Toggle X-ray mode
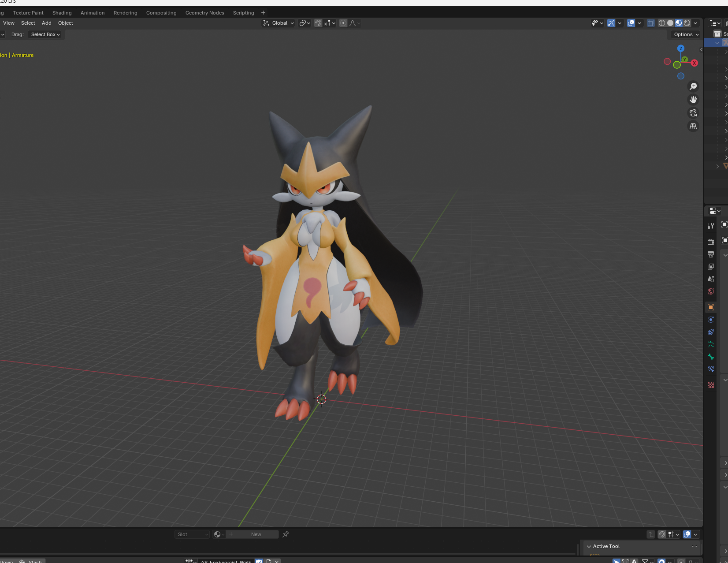 [x=651, y=23]
